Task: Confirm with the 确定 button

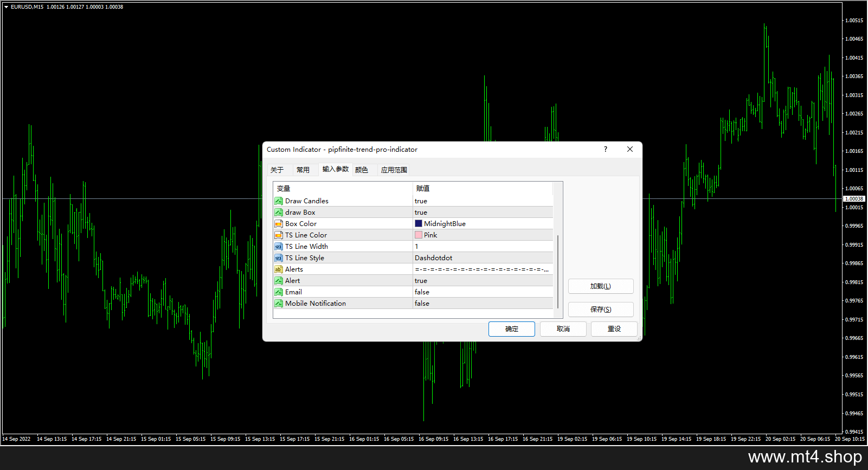Action: click(x=512, y=329)
